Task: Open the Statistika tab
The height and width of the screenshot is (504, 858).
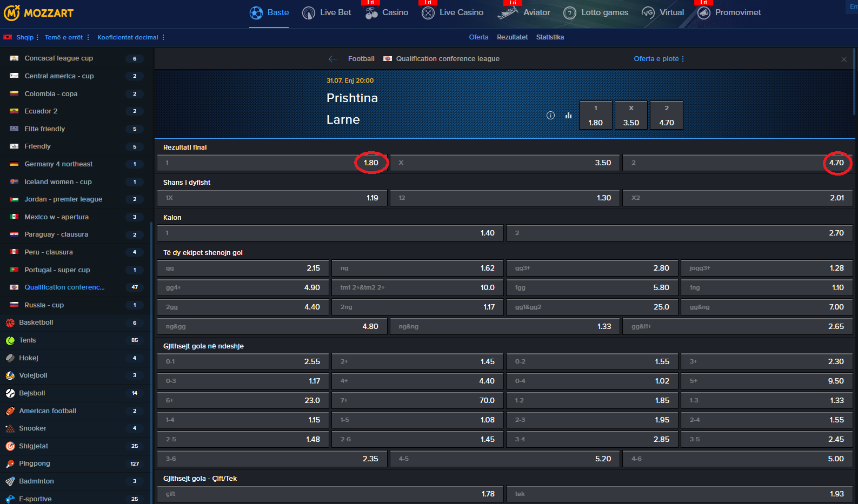Action: click(550, 37)
